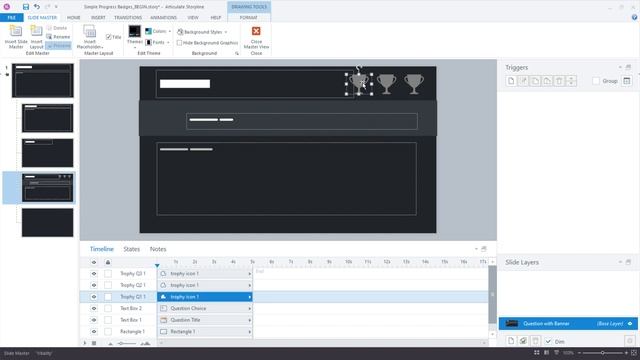640x360 pixels.
Task: Add a new layer in Slide Layers
Action: point(511,340)
